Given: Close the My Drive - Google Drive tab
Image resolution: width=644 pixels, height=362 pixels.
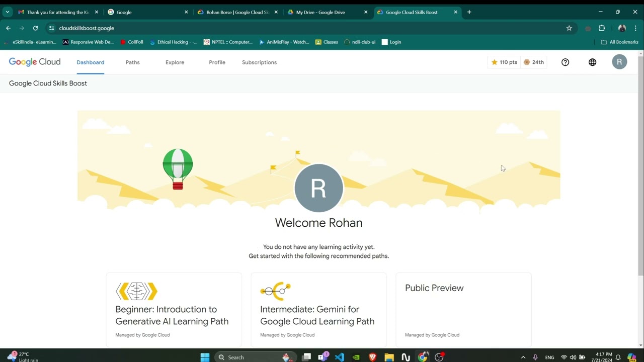Looking at the screenshot, I should click(366, 12).
